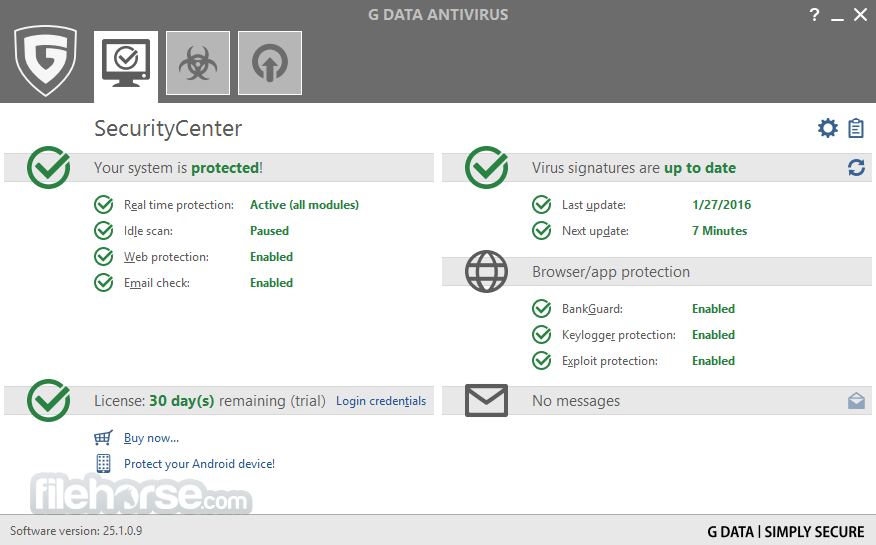This screenshot has height=545, width=876.
Task: Click Exploit protection Enabled status
Action: [x=713, y=361]
